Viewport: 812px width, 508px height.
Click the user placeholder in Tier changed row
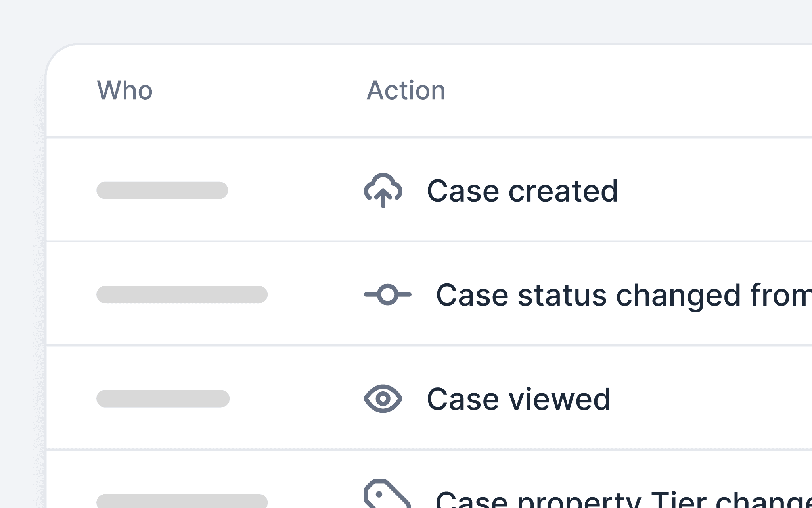[182, 501]
